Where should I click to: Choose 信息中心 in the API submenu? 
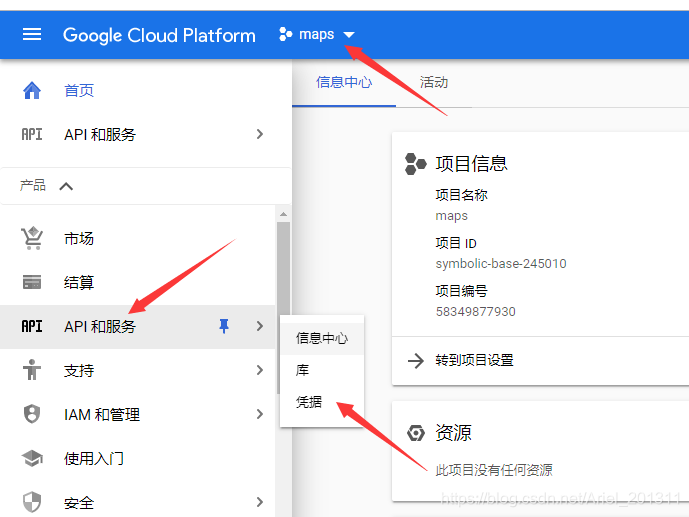(322, 338)
